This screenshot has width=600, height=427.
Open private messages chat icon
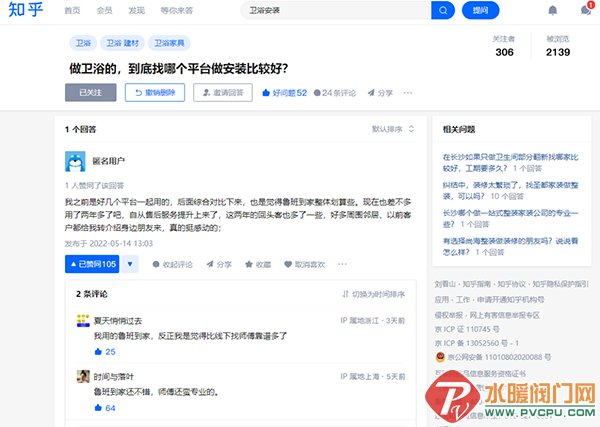(x=585, y=10)
